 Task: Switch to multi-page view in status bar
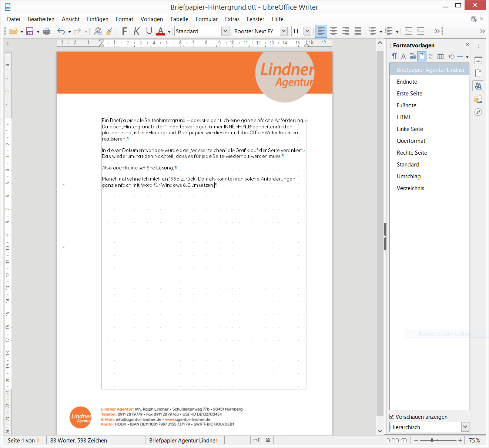pyautogui.click(x=395, y=440)
